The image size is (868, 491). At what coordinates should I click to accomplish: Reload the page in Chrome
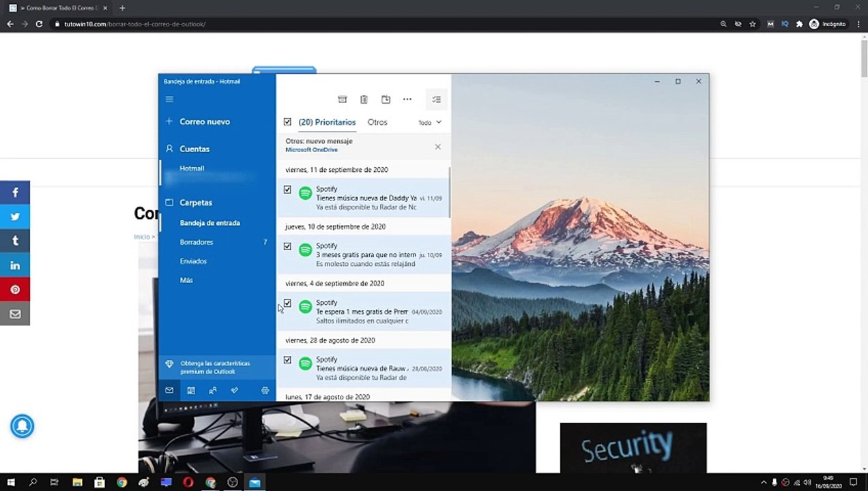click(39, 24)
